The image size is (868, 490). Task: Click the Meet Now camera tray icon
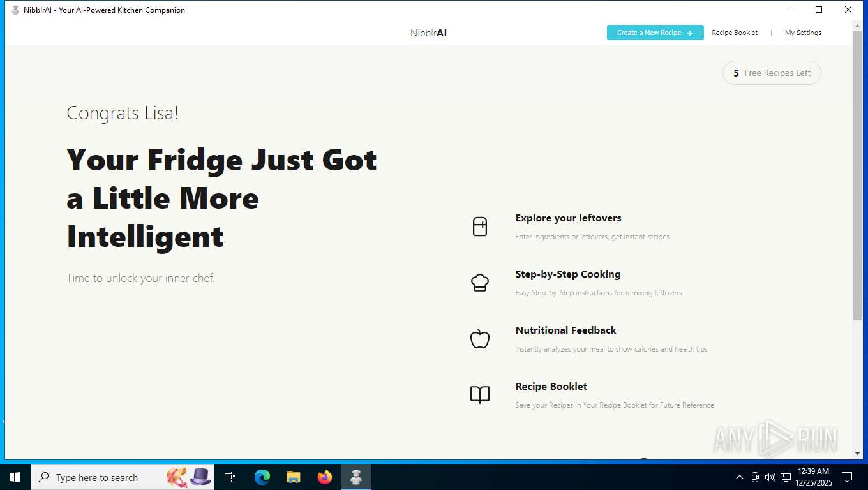(x=755, y=477)
